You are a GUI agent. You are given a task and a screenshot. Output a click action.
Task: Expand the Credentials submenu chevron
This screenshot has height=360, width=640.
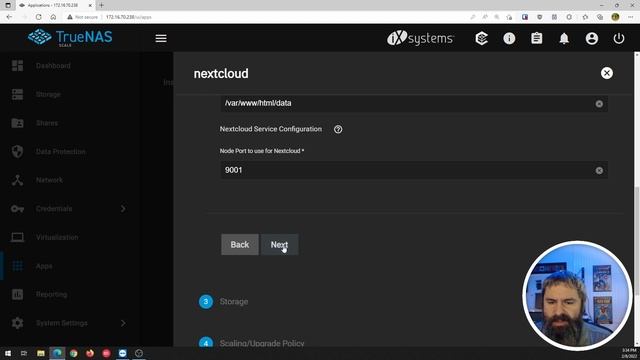(123, 209)
